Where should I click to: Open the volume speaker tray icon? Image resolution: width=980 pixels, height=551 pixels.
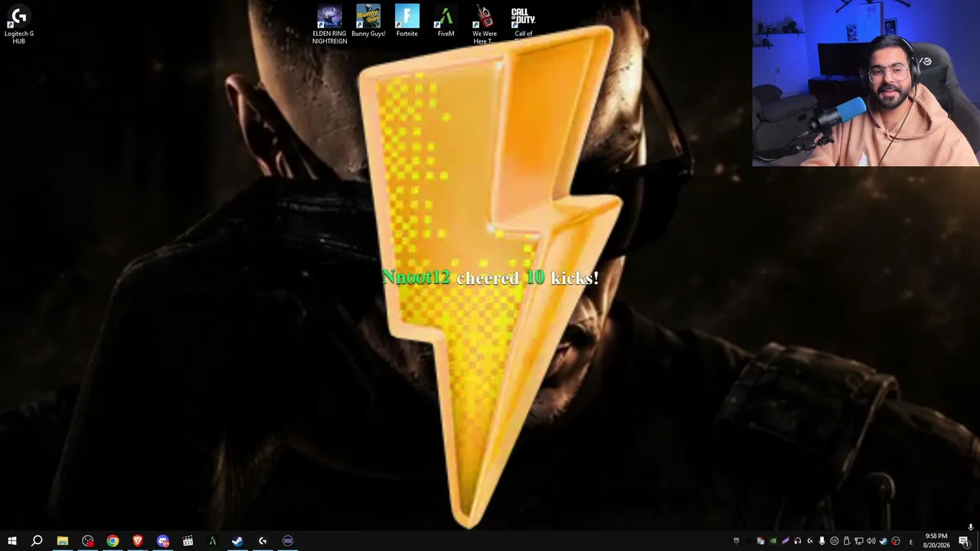871,541
